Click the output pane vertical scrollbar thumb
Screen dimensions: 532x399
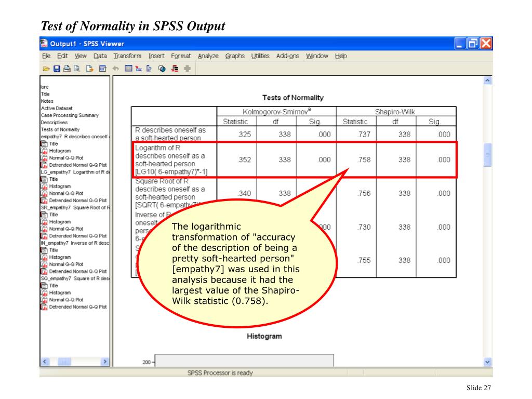pos(487,155)
